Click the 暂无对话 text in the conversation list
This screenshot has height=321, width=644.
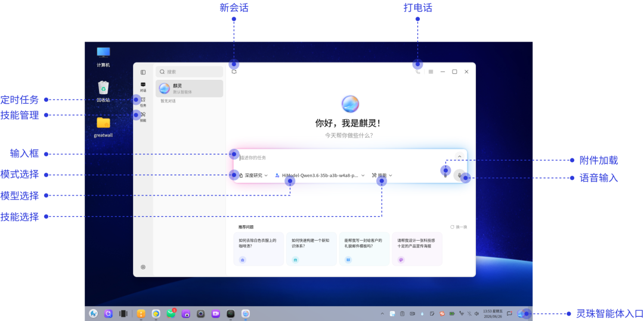click(168, 101)
